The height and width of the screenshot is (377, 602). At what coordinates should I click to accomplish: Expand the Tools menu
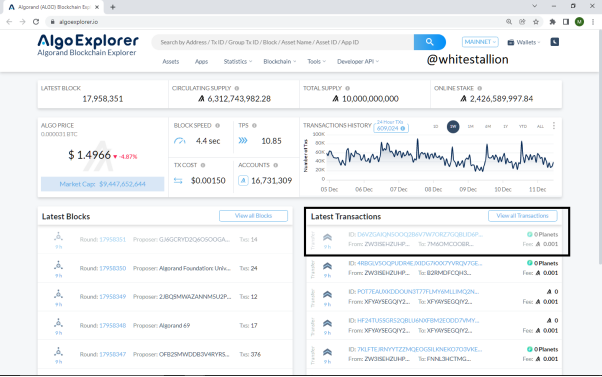(316, 61)
